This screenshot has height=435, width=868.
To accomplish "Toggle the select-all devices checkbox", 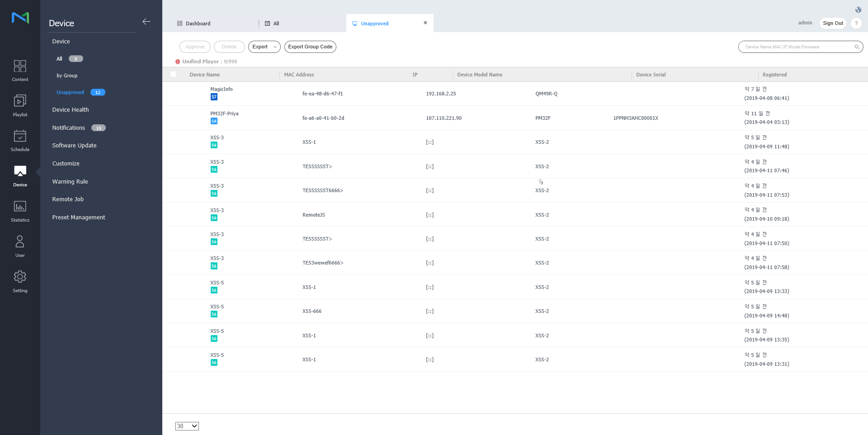I will coord(173,74).
